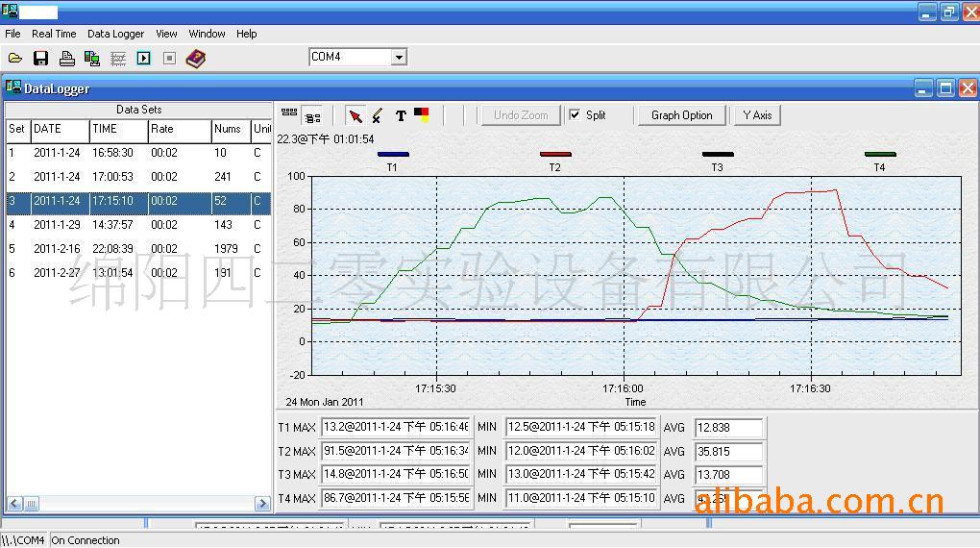Click the T1 AVG field 12.838
The image size is (980, 548).
(728, 428)
